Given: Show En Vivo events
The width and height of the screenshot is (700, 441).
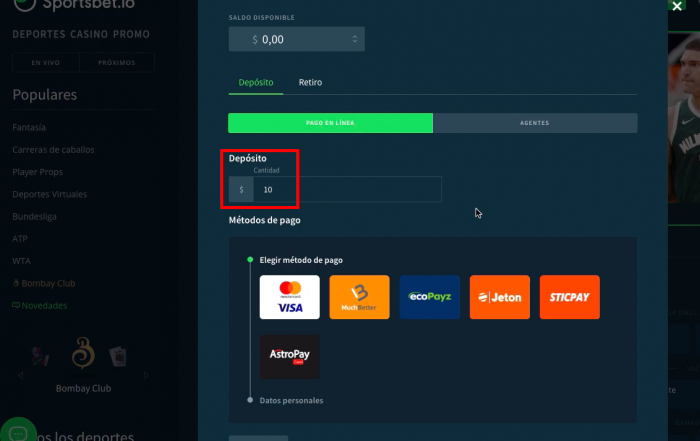Looking at the screenshot, I should tap(46, 62).
